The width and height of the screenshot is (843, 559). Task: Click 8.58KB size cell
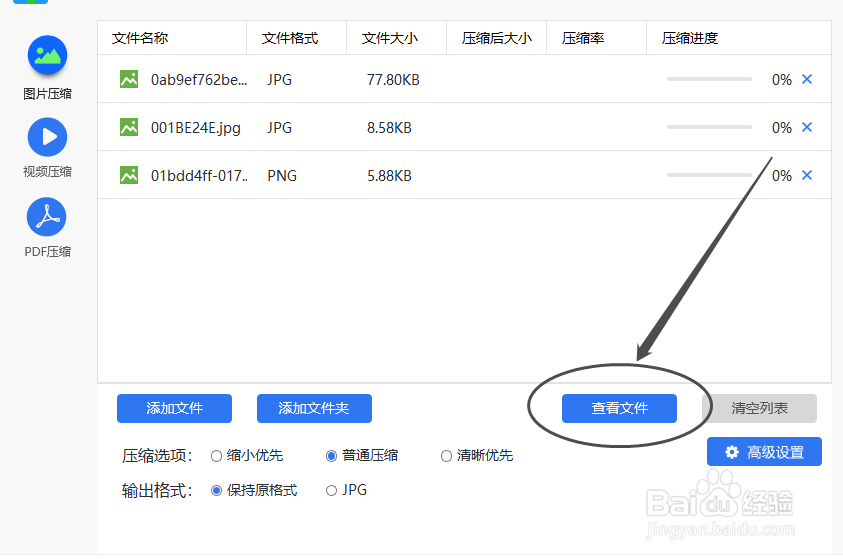click(389, 128)
